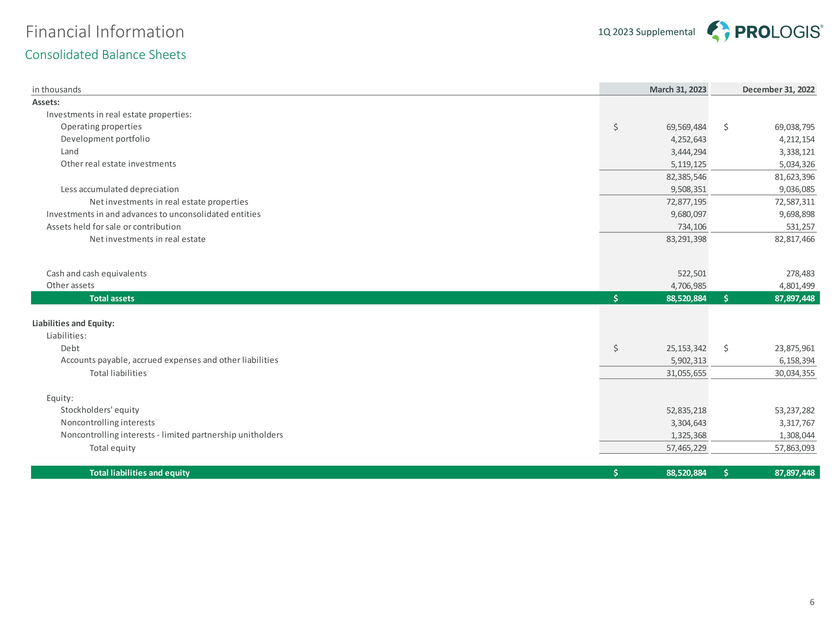Click the Stockholders' equity label
The width and height of the screenshot is (840, 630).
pos(100,410)
